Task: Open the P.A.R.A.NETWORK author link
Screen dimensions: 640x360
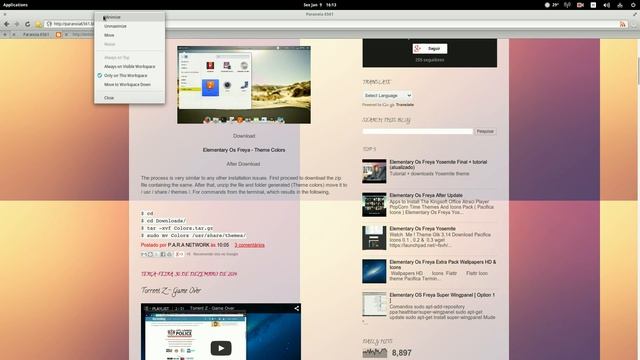Action: click(189, 245)
